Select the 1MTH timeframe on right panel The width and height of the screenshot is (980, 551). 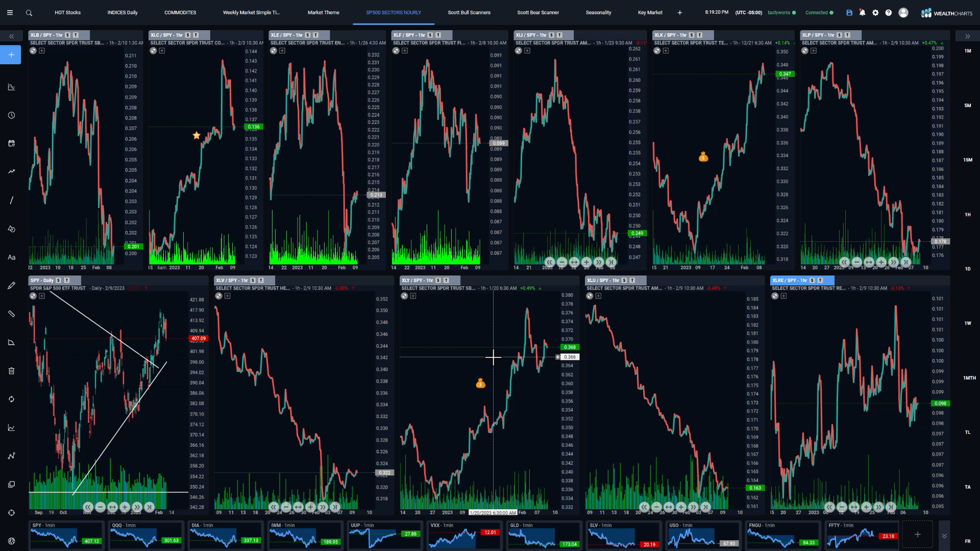point(969,378)
